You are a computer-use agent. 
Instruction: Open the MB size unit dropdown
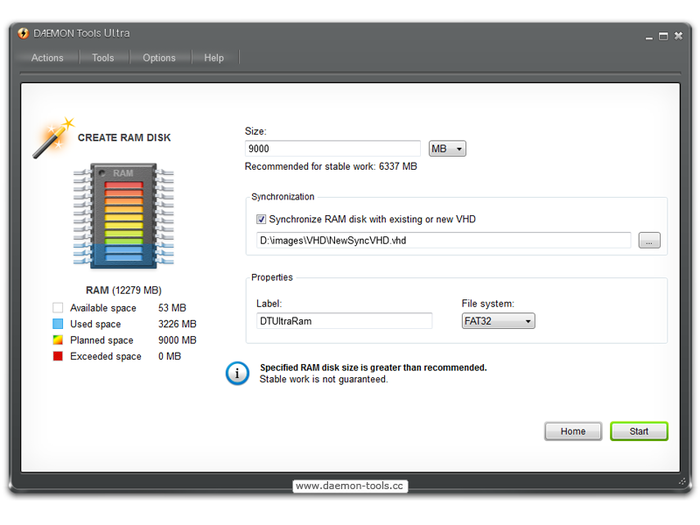pyautogui.click(x=447, y=149)
